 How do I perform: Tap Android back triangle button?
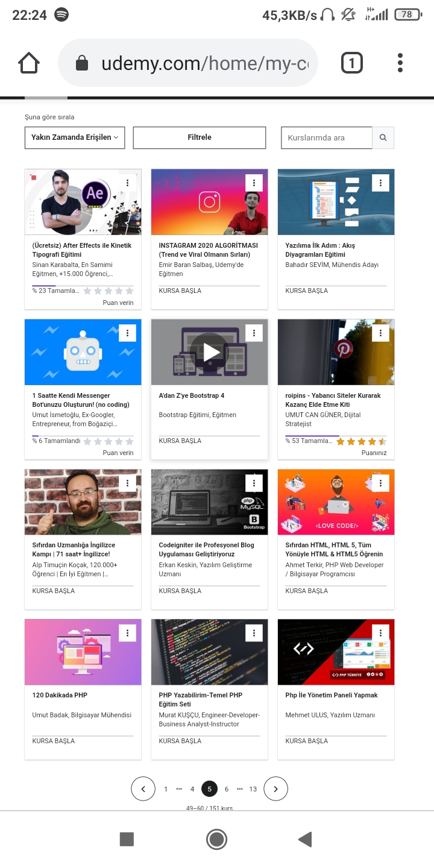click(306, 839)
